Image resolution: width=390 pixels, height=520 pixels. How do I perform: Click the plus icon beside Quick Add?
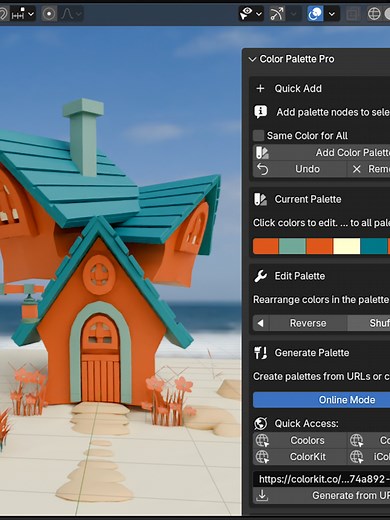[x=260, y=89]
